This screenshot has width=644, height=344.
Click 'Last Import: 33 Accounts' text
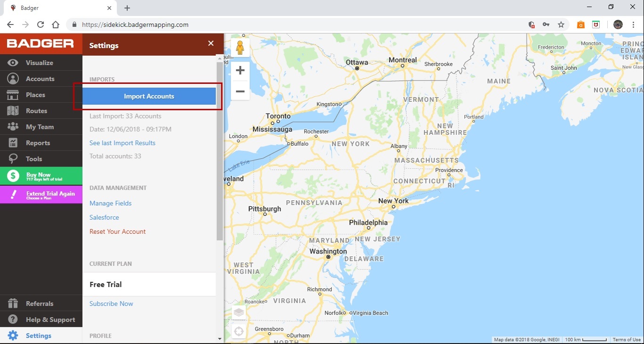(x=125, y=116)
